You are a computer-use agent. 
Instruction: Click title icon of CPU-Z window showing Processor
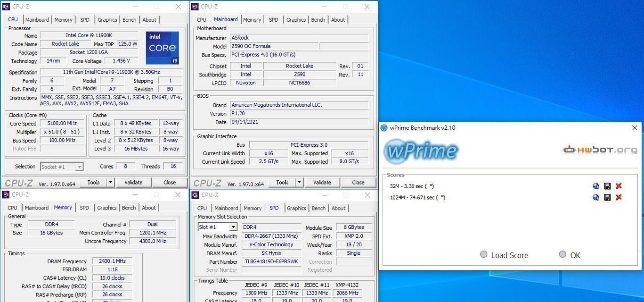pos(6,7)
